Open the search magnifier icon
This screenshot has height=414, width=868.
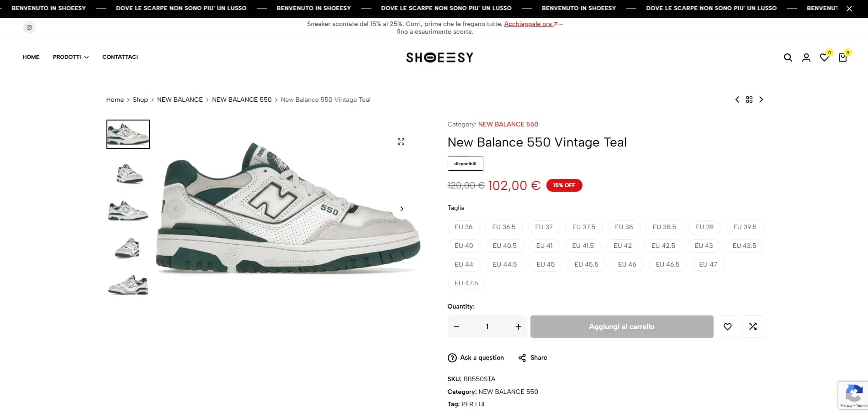[x=788, y=58]
